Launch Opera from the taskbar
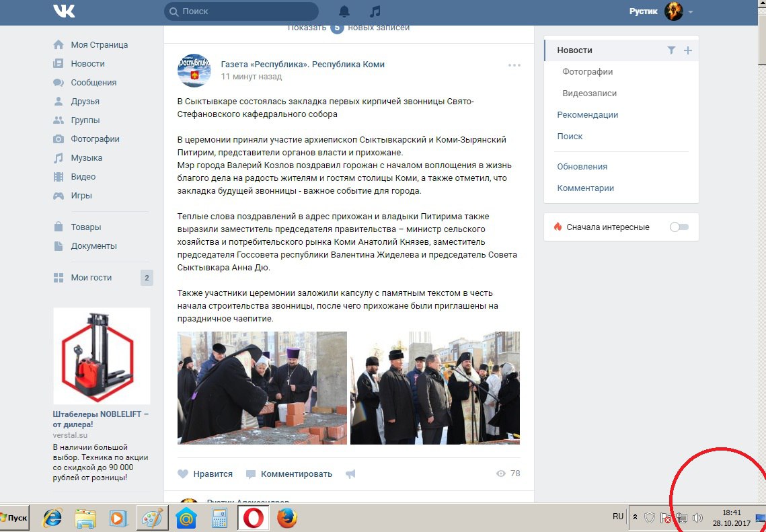766x532 pixels. [x=254, y=518]
